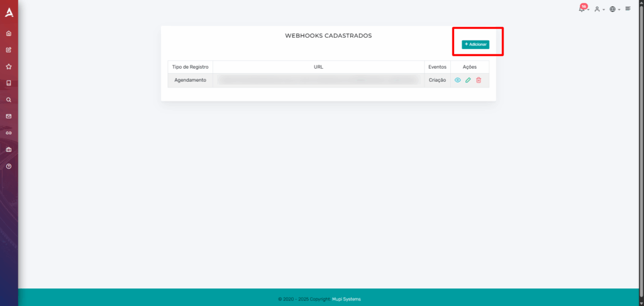Viewport: 644px width, 306px height.
Task: Follow the Mupi Systems footer link
Action: 347,299
